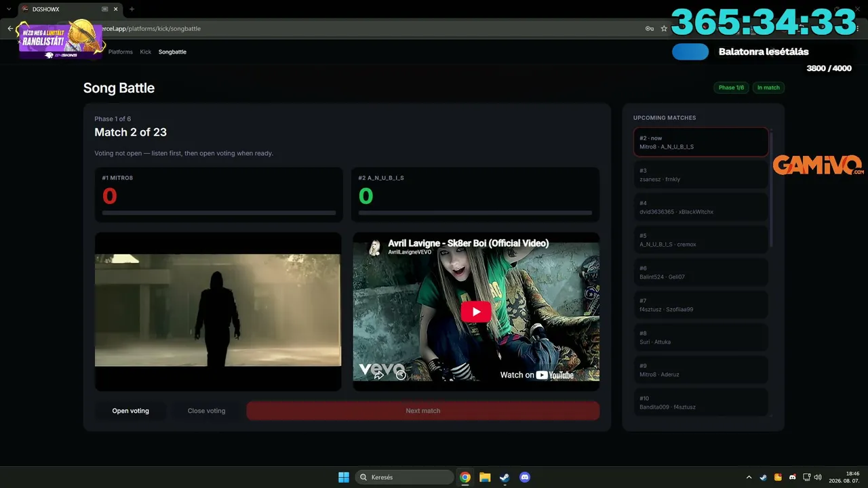This screenshot has height=488, width=868.
Task: Go to Kick in the breadcrumb
Action: tap(146, 52)
